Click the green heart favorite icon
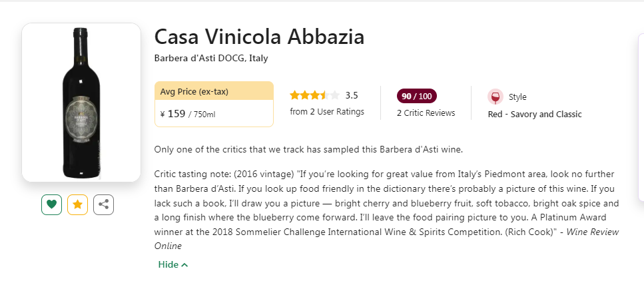 [51, 204]
